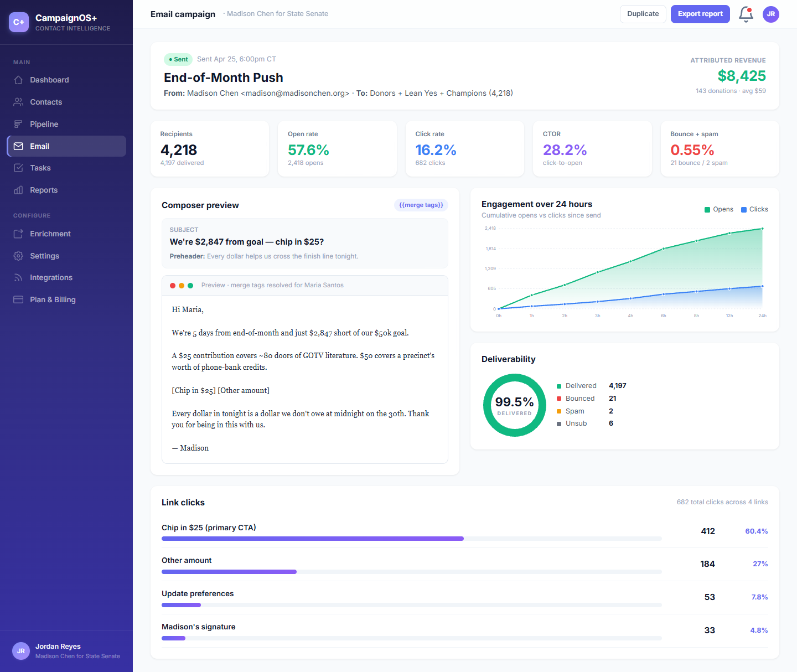The width and height of the screenshot is (797, 672).
Task: Click the 60.4% percentage
Action: [756, 531]
